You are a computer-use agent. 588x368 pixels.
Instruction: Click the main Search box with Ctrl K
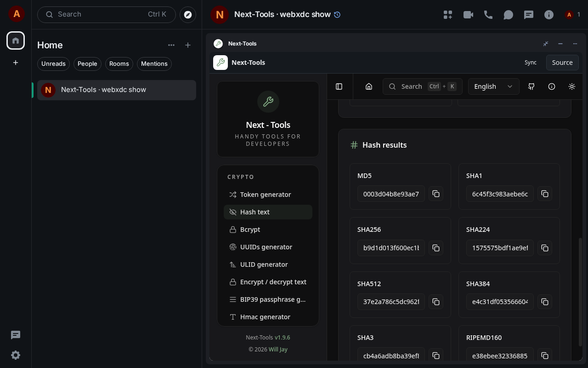click(x=107, y=15)
